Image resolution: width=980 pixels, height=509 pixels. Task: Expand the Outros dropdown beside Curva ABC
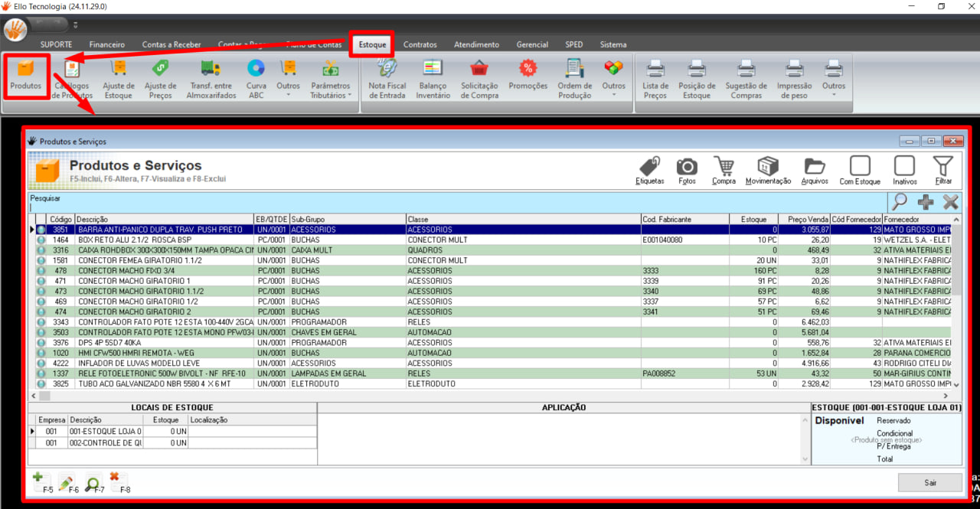coord(288,80)
